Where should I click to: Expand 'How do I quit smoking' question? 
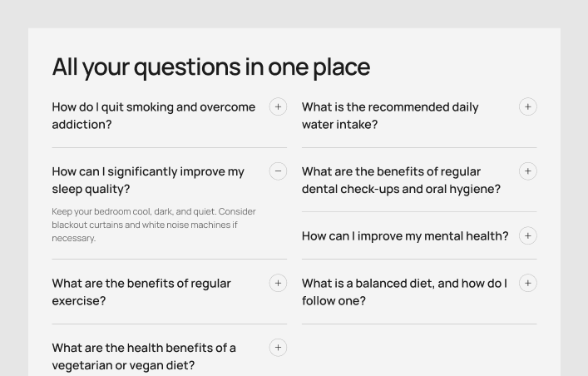click(154, 116)
